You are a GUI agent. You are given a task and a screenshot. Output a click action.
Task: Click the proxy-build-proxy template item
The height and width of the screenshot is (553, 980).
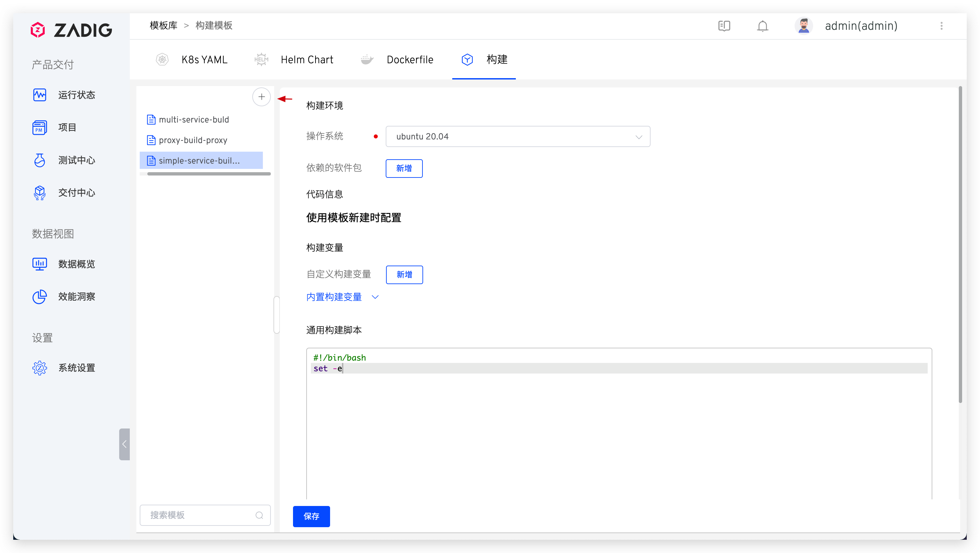click(x=193, y=139)
